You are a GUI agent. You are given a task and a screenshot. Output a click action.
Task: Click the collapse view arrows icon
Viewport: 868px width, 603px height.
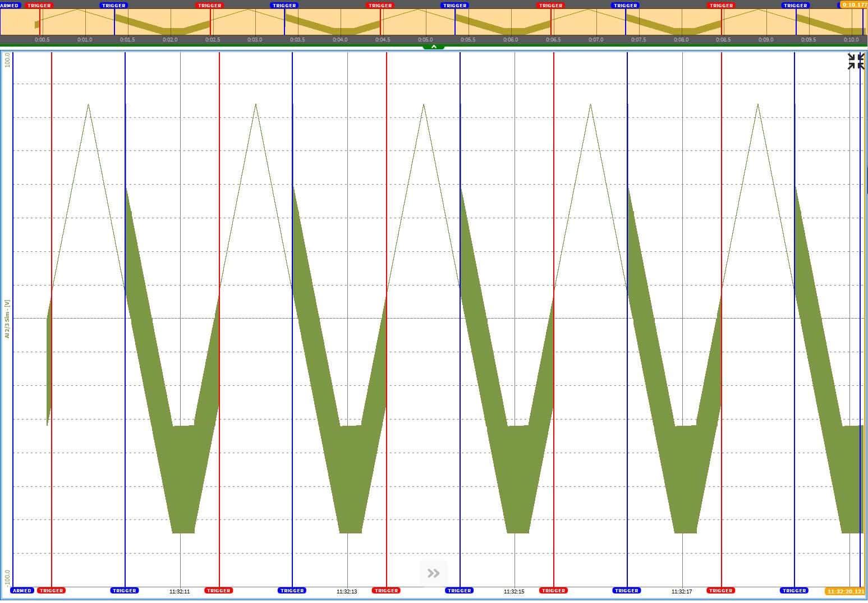(x=856, y=61)
